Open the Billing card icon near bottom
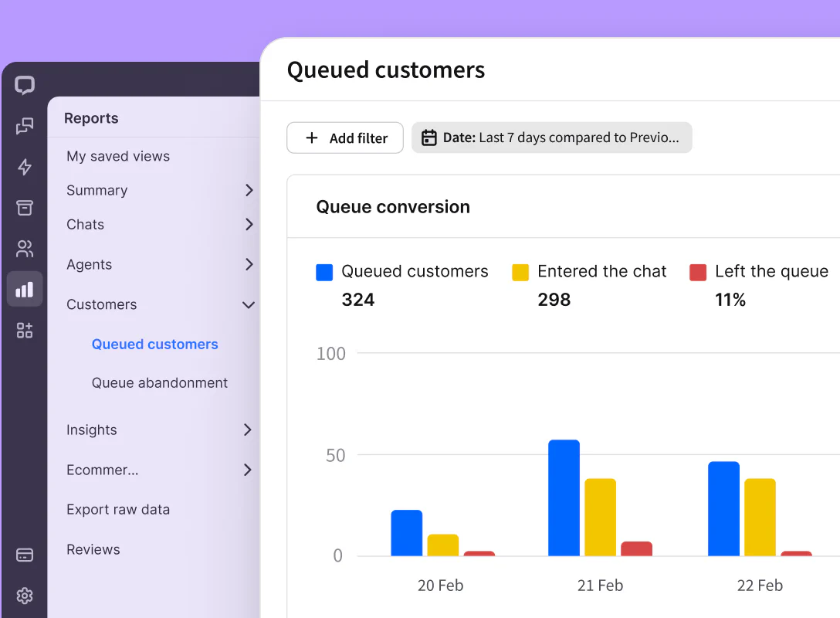The image size is (840, 618). pyautogui.click(x=25, y=555)
